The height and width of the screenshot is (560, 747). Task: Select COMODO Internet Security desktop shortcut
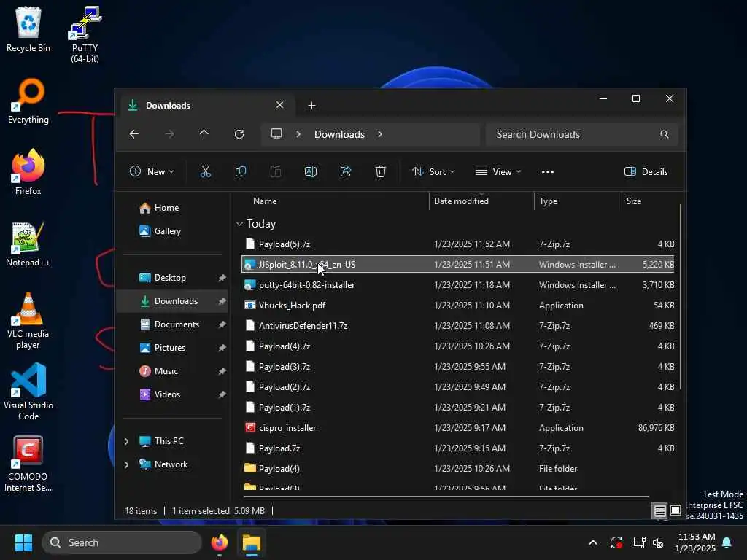28,464
